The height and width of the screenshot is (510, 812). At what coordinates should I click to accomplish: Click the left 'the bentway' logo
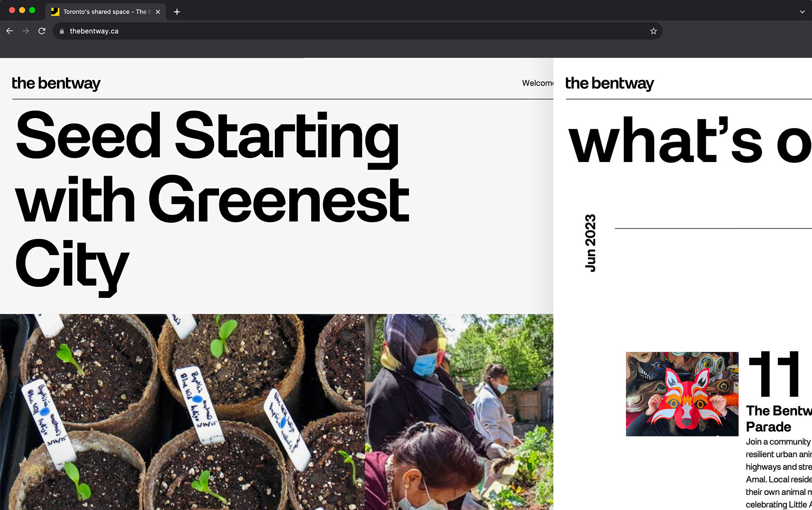(x=56, y=83)
